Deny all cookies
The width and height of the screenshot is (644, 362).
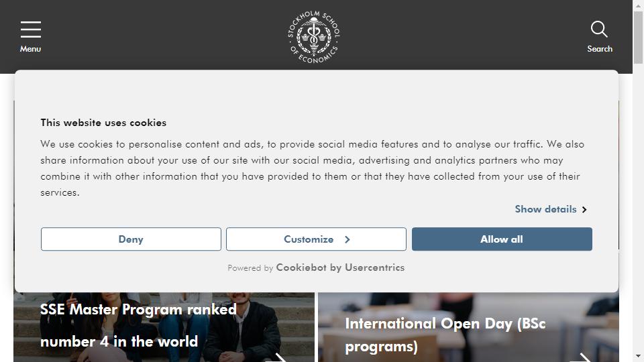click(x=131, y=239)
